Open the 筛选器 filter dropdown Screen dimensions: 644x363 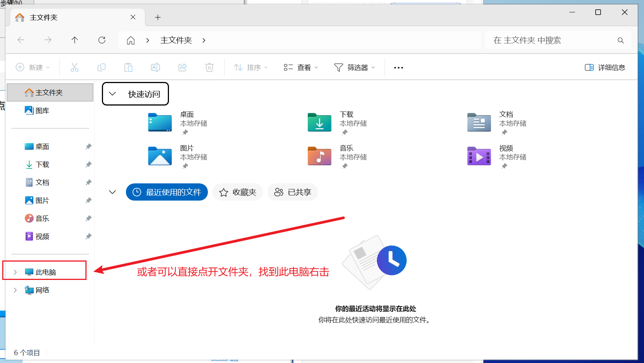[354, 67]
